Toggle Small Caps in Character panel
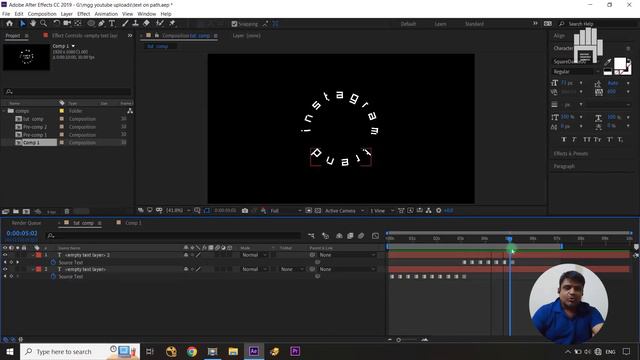The image size is (640, 360). click(598, 140)
